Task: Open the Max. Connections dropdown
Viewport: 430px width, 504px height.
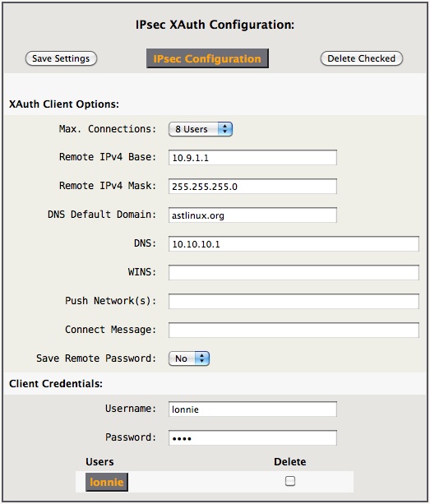Action: (201, 129)
